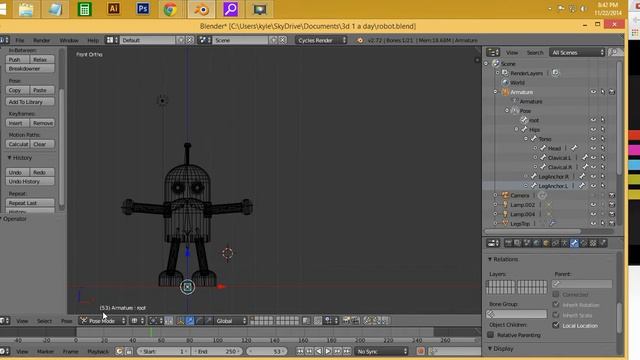Open the All Scenes outliner filter dropdown

(x=577, y=52)
